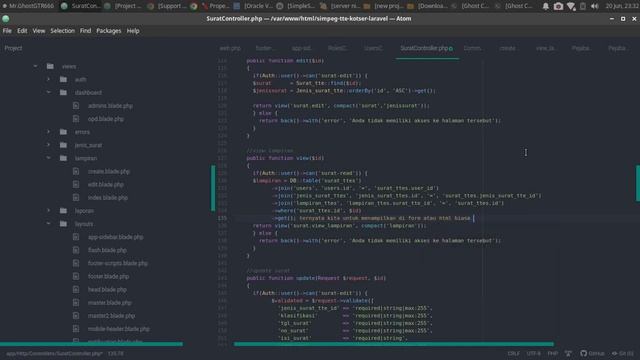Click the network icon in system tray
640x360 pixels.
[x=571, y=6]
